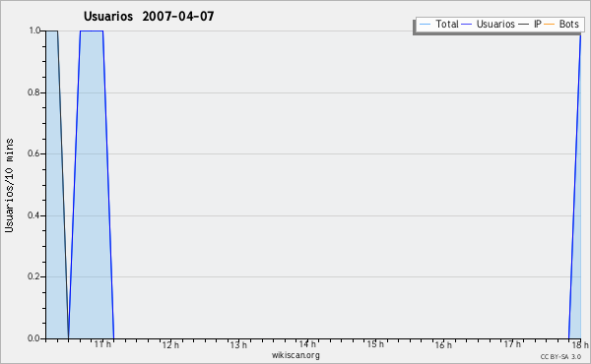Click the dark IP legend line
Image resolution: width=591 pixels, height=364 pixels.
(524, 25)
